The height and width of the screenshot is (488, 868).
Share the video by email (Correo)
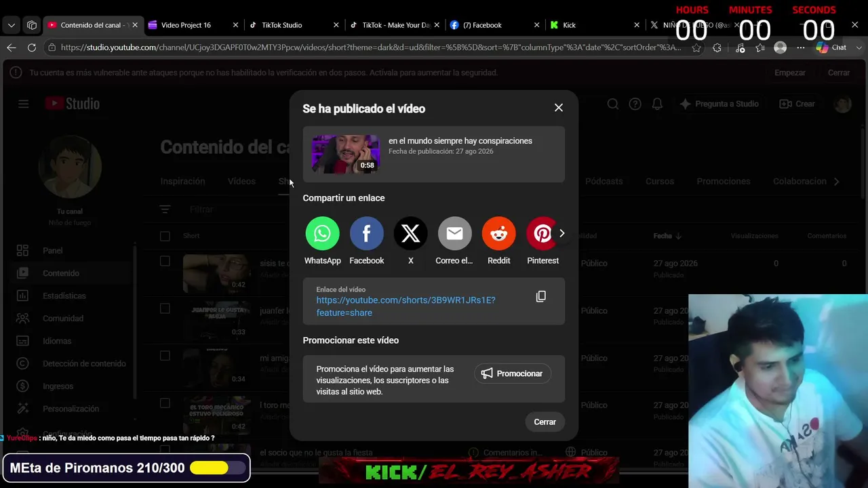click(x=454, y=234)
